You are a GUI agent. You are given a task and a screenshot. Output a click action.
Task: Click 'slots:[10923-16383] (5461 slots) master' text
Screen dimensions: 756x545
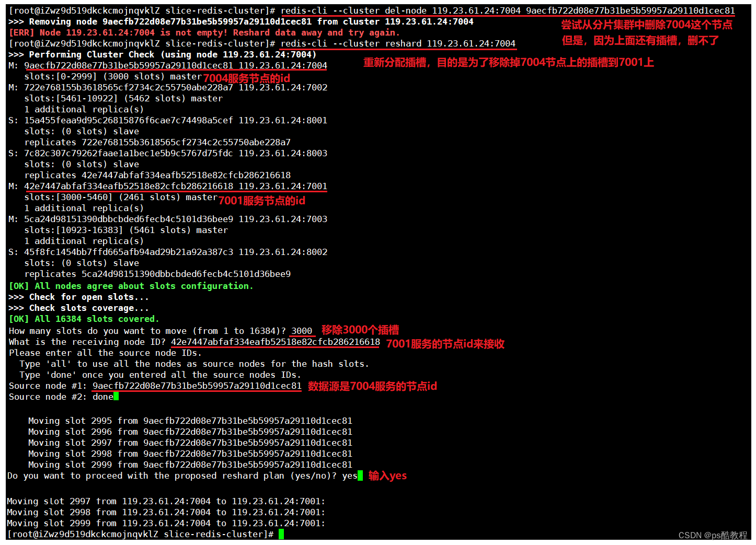coord(126,230)
